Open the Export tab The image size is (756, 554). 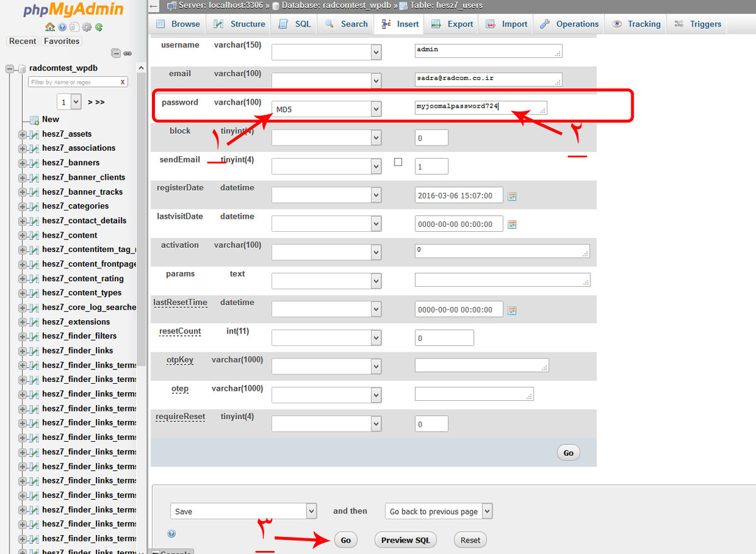[452, 24]
